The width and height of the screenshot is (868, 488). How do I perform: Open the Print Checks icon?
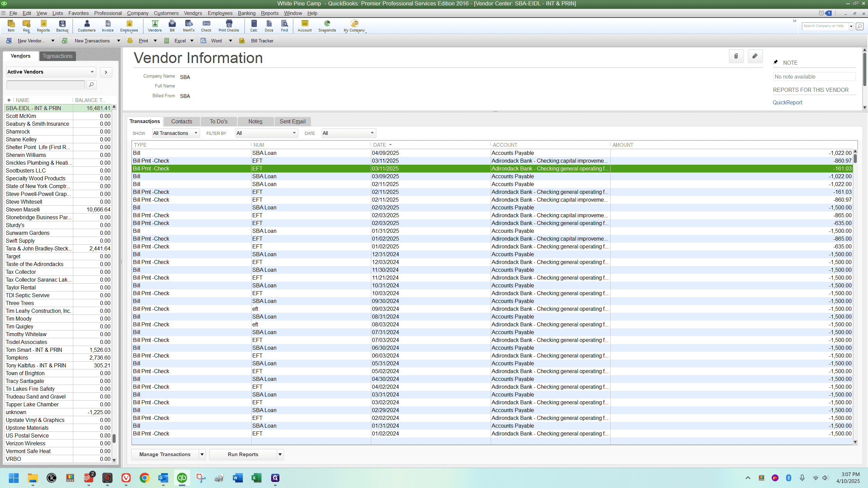click(229, 26)
